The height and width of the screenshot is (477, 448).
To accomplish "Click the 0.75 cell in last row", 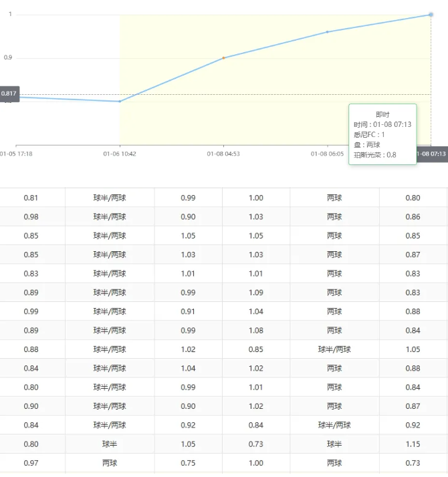I will click(x=189, y=463).
